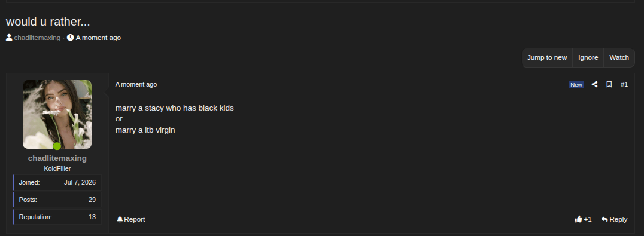The image size is (644, 236).
Task: Click the clock icon in thread header
Action: pyautogui.click(x=70, y=38)
